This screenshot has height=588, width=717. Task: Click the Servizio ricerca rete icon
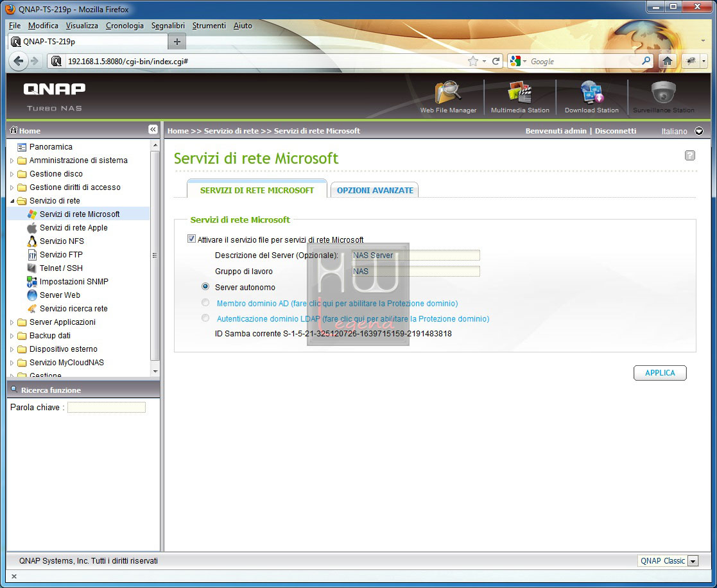point(32,309)
